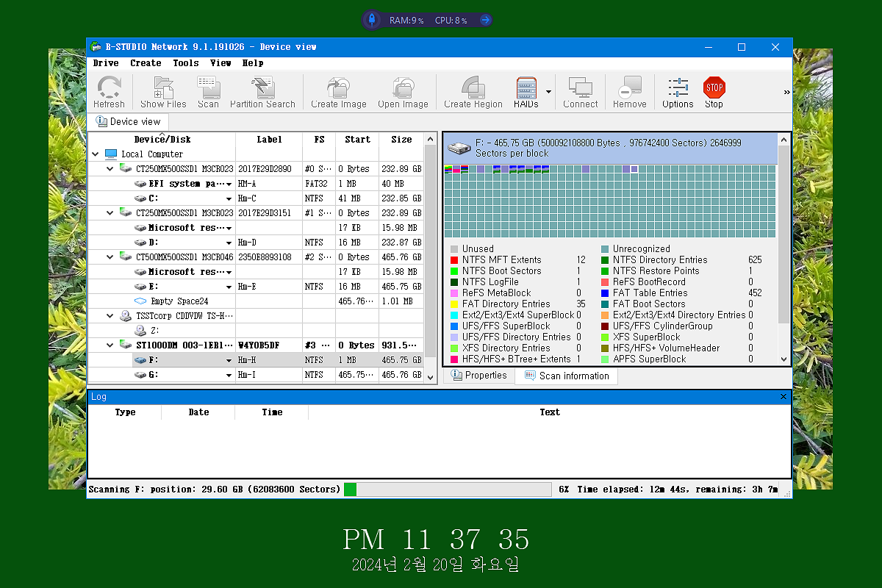Click the Log Text column header

(550, 412)
